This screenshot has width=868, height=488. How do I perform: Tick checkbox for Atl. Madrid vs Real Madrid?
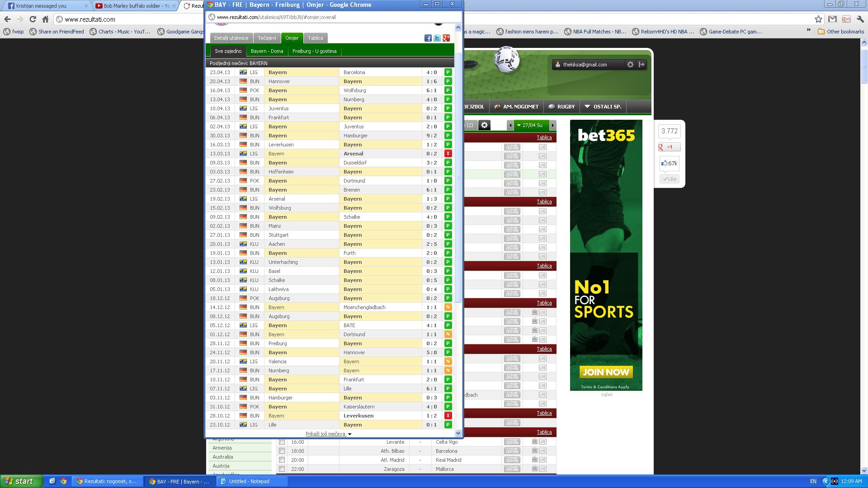pyautogui.click(x=282, y=460)
